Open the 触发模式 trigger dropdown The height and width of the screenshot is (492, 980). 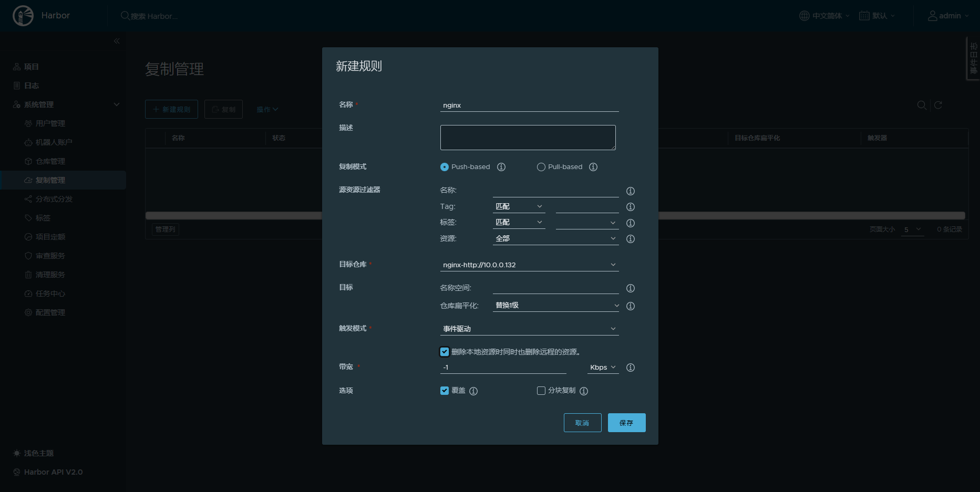pyautogui.click(x=529, y=329)
